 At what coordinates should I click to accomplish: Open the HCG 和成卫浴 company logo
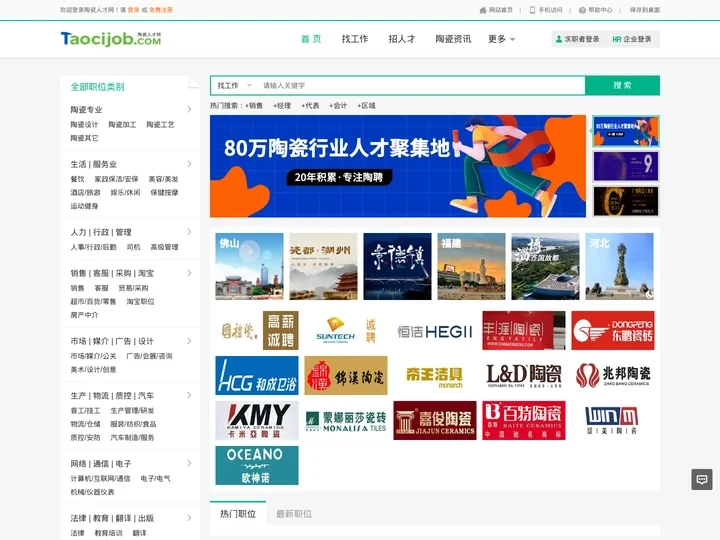257,375
